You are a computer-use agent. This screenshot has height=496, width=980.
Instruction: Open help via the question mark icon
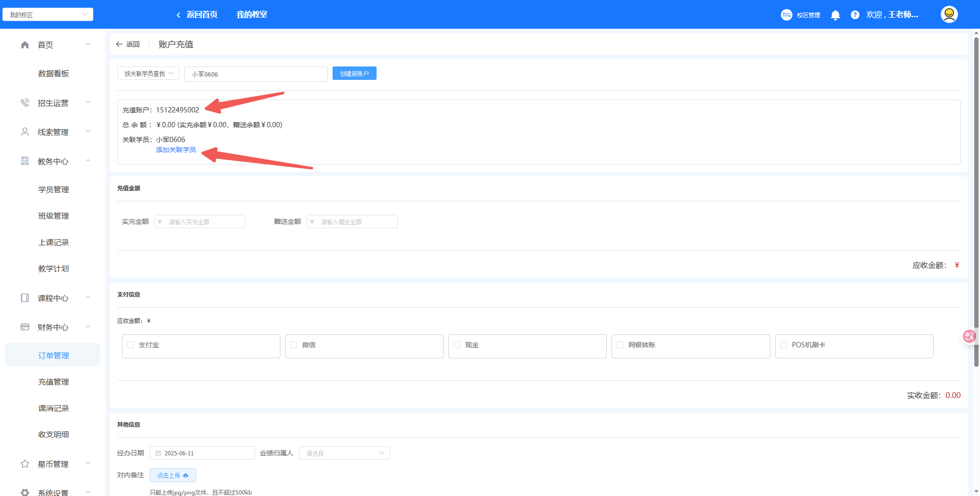(x=855, y=15)
